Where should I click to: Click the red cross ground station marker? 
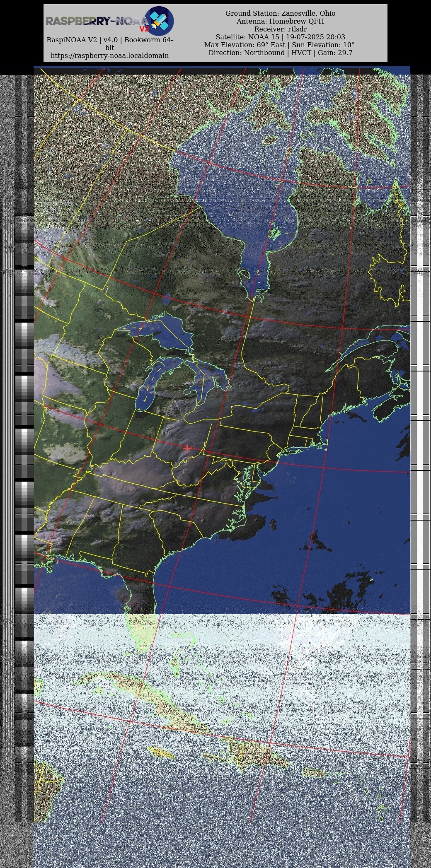pyautogui.click(x=187, y=448)
